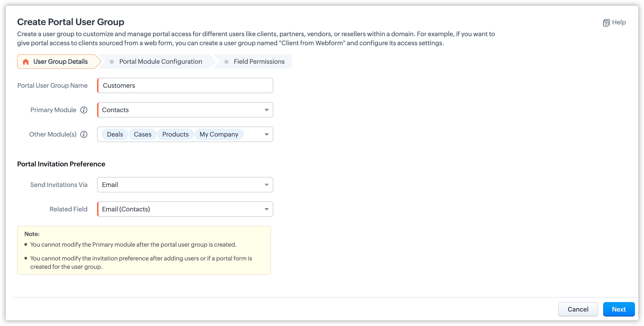Click the Field Permissions step dot
The height and width of the screenshot is (326, 644).
tap(226, 62)
